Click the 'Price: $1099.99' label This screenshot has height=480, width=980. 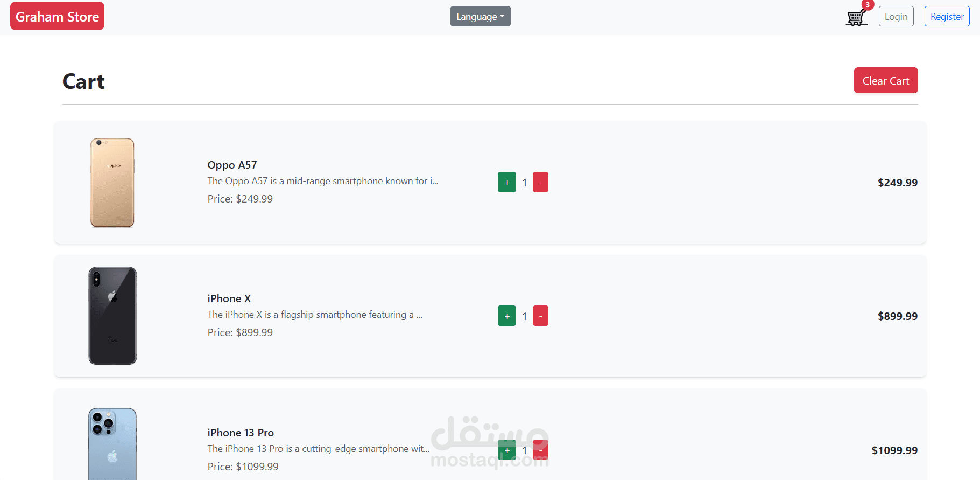243,467
